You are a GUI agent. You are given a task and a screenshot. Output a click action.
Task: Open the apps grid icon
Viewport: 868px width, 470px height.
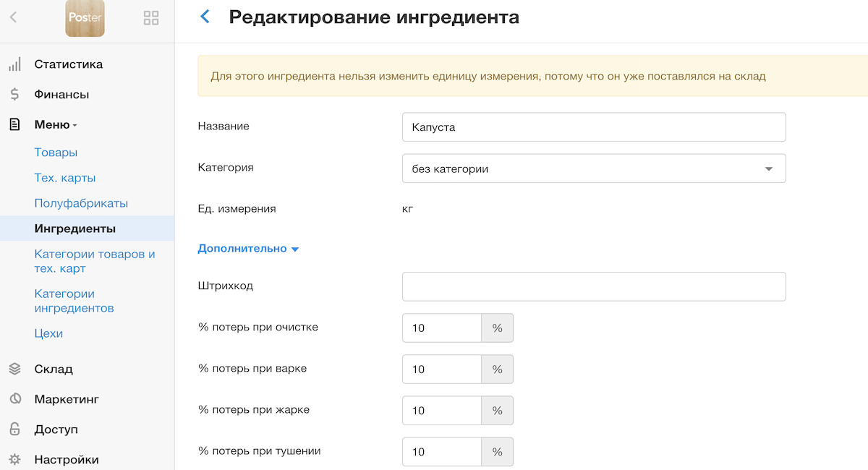pos(151,18)
